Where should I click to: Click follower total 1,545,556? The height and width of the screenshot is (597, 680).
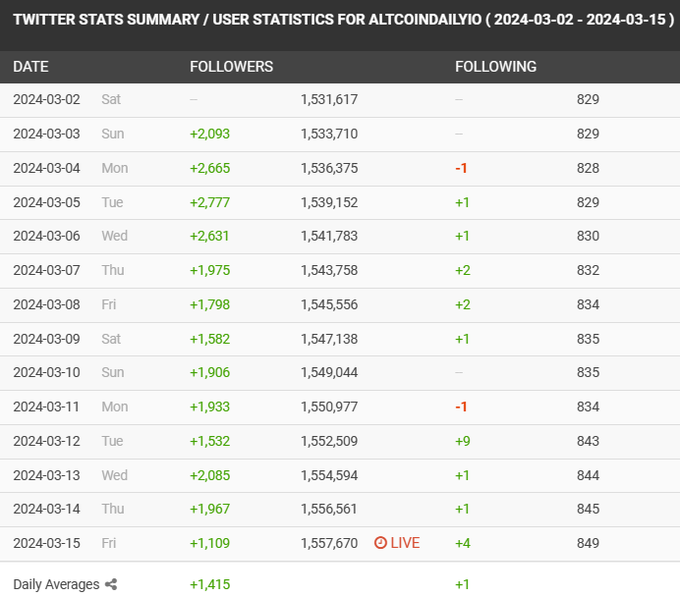coord(329,304)
